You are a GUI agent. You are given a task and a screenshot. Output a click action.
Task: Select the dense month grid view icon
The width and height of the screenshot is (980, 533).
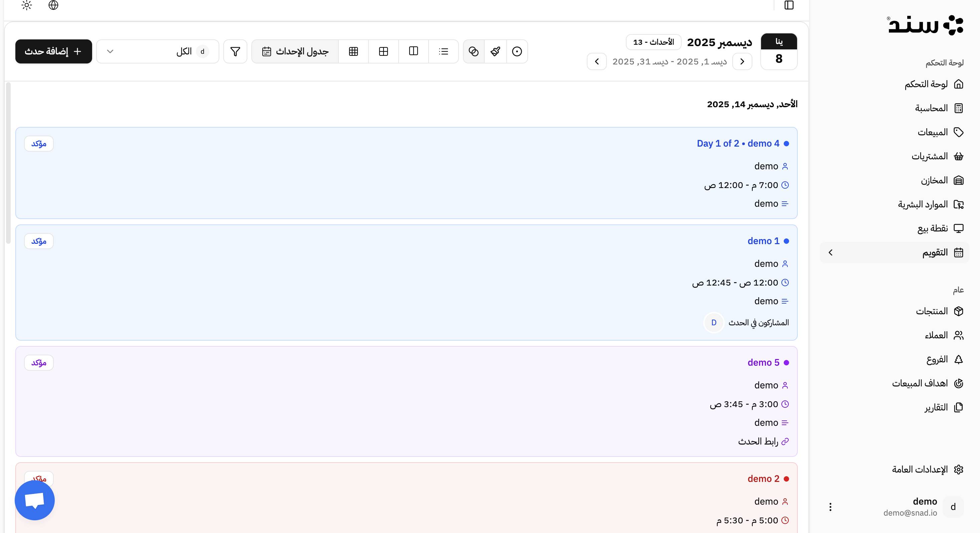tap(353, 51)
